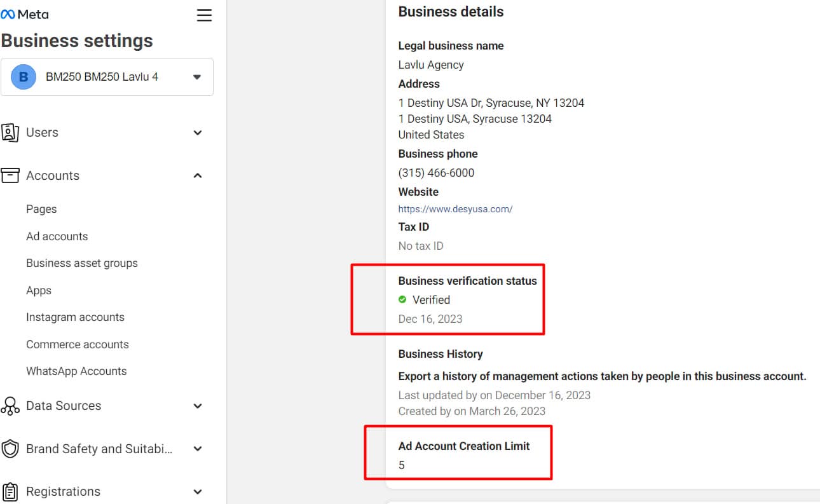Click the blue B business avatar

pyautogui.click(x=24, y=77)
